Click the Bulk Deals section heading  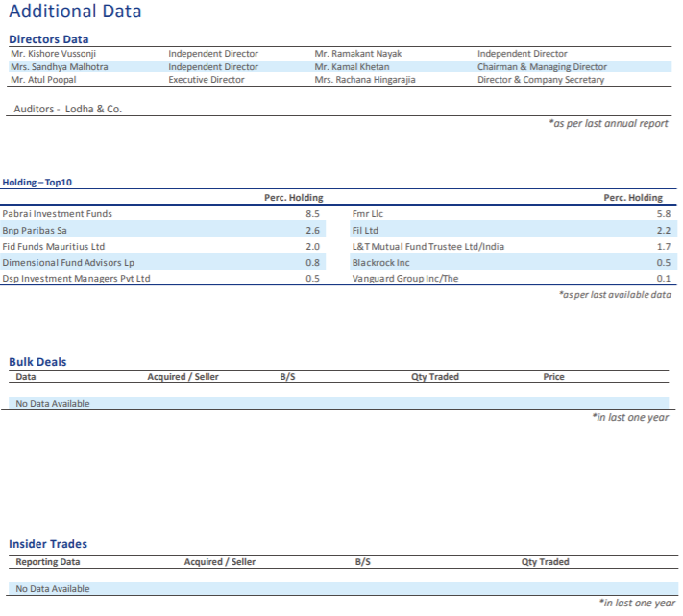[37, 362]
